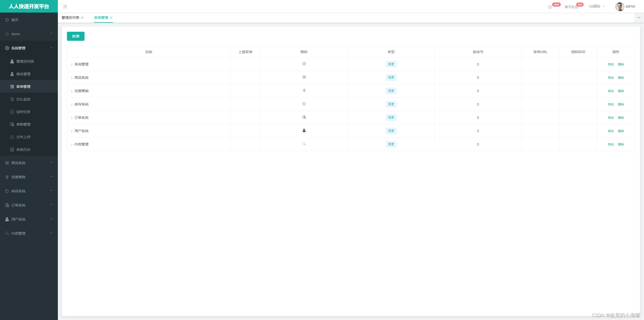Image resolution: width=644 pixels, height=320 pixels.
Task: Open 角色管理 in the sidebar
Action: coord(23,74)
